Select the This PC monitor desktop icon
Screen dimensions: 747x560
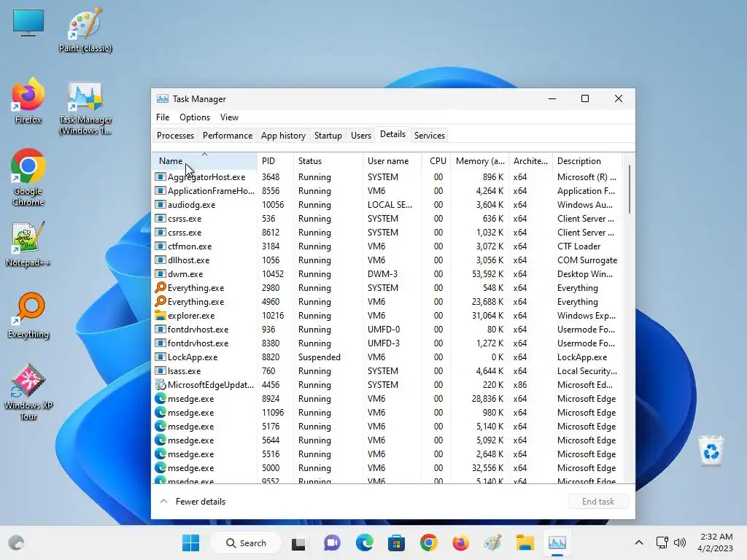click(28, 23)
